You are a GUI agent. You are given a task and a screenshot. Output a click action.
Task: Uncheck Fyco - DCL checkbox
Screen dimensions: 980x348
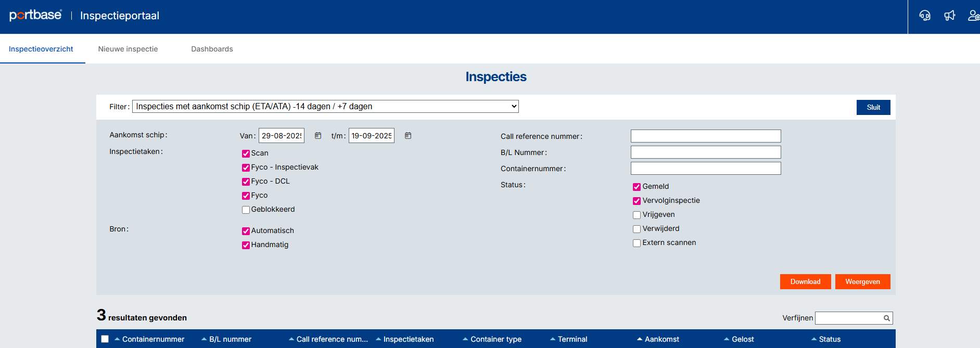pos(246,182)
